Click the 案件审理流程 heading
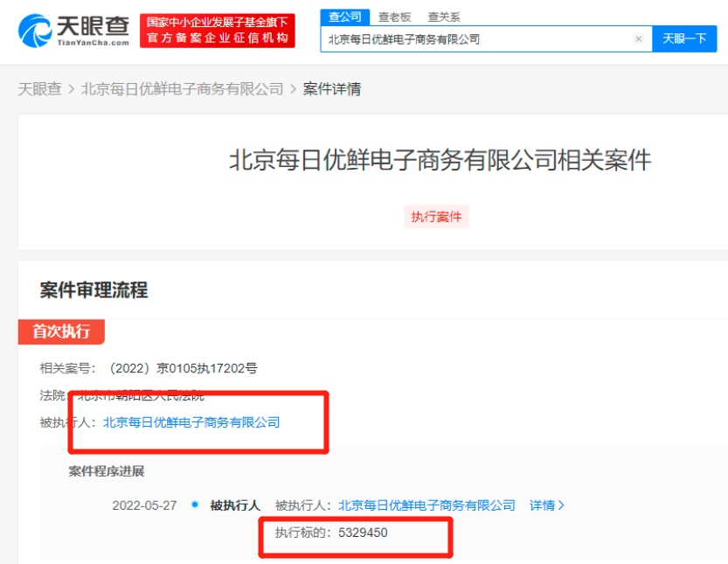 [x=94, y=290]
